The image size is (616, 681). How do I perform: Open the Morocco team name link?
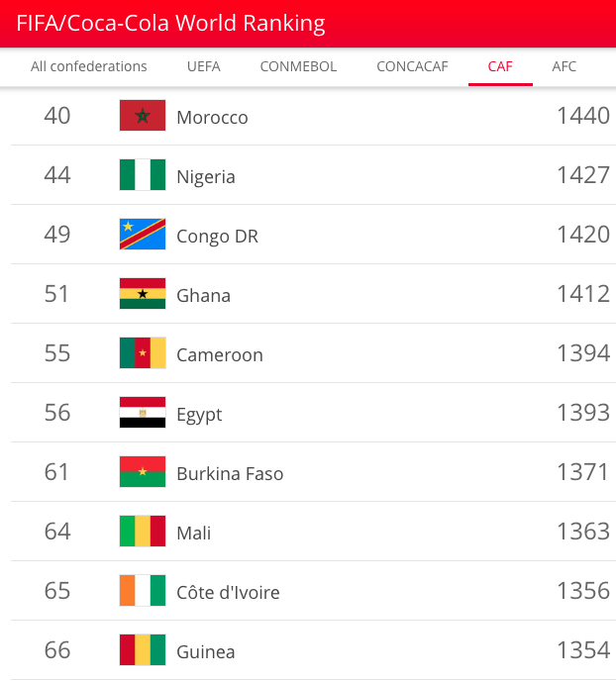[x=212, y=118]
